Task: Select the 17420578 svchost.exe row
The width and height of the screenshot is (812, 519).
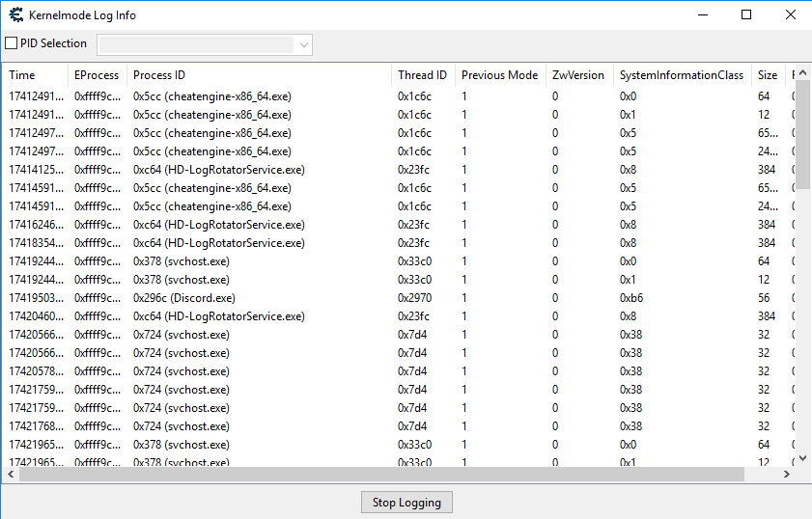Action: (x=398, y=371)
